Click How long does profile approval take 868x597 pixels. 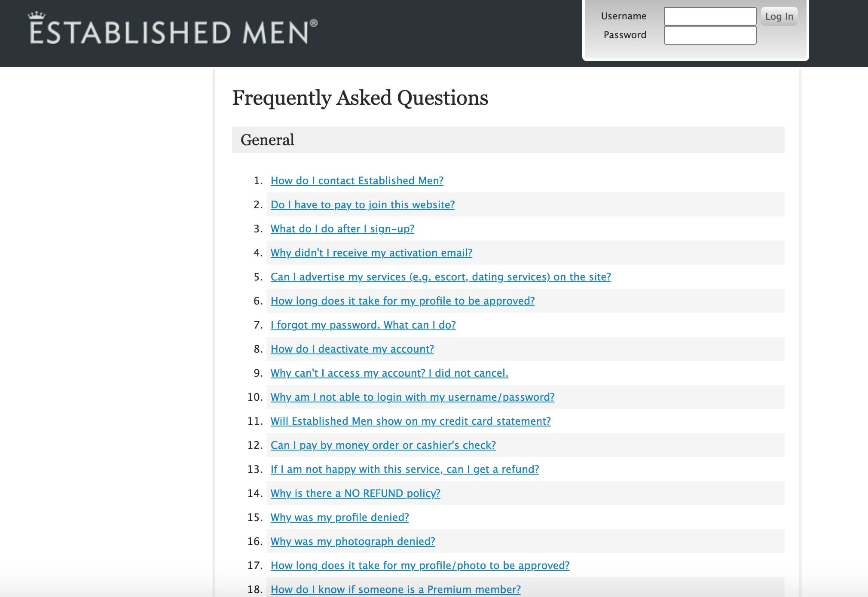(402, 301)
